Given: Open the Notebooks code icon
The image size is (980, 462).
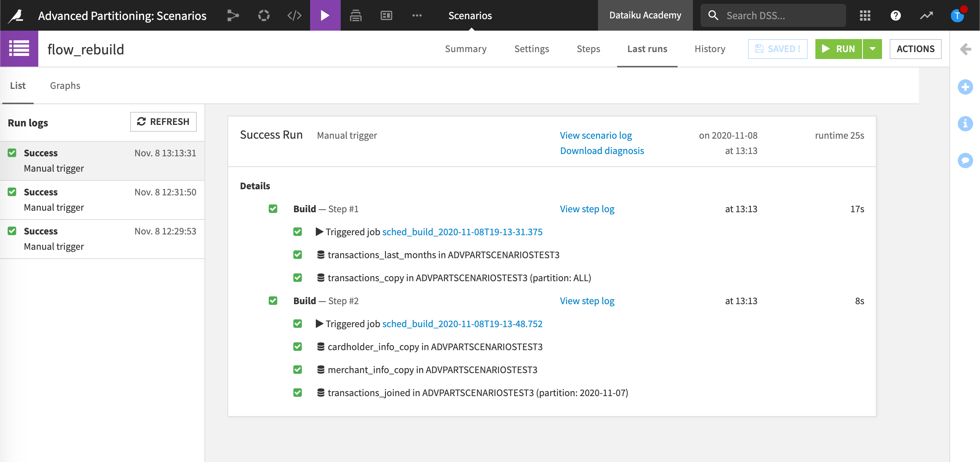Looking at the screenshot, I should 294,15.
